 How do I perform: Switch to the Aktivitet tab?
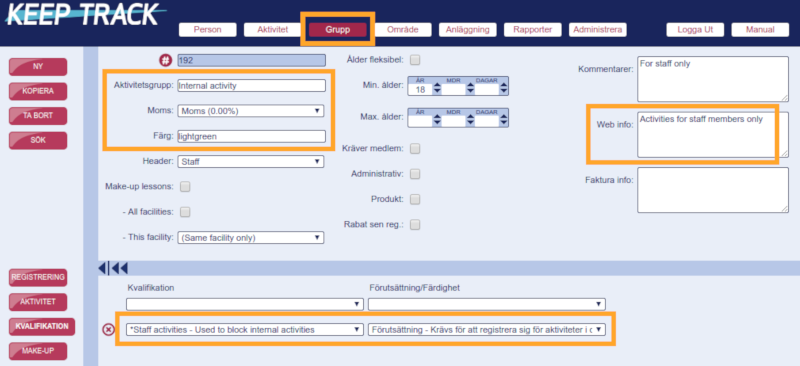272,30
